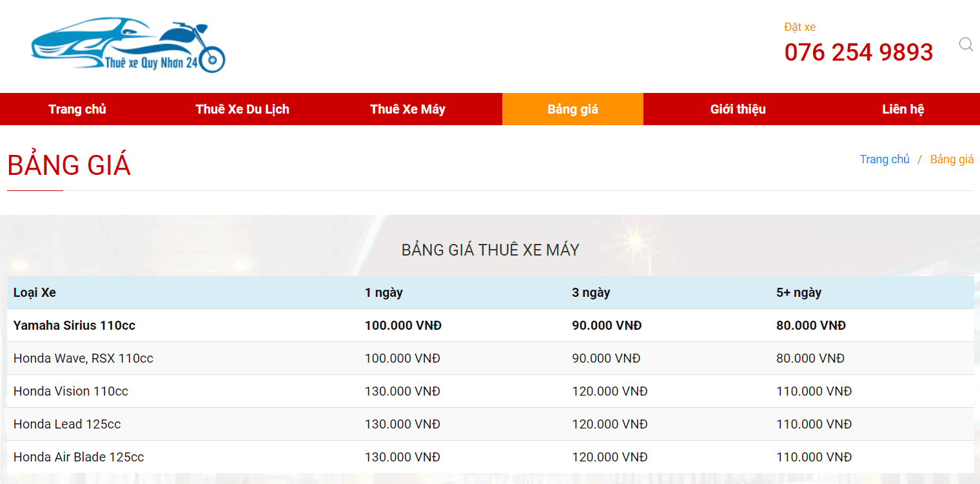980x484 pixels.
Task: Select the highlighted Bảng giá tab
Action: [573, 109]
